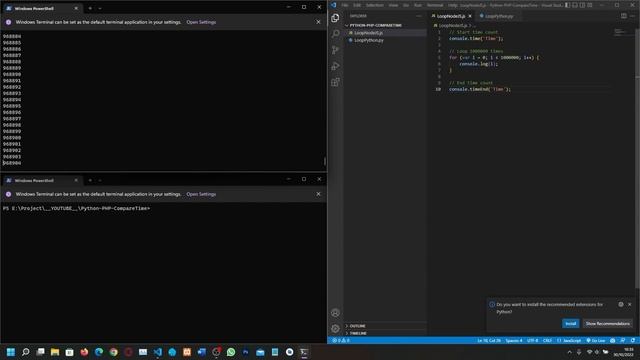The width and height of the screenshot is (640, 360).
Task: Click UTF-8 encoding in status bar
Action: pyautogui.click(x=533, y=340)
